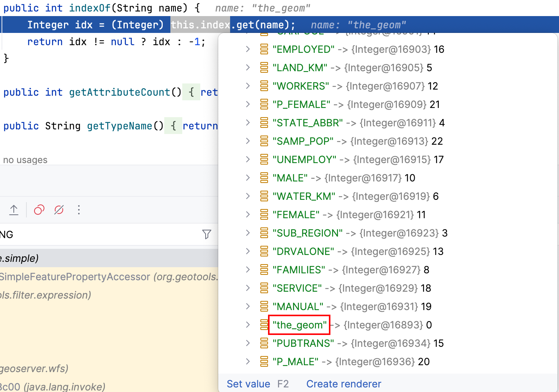
Task: Expand the "EMPLOYED" map entry
Action: click(248, 49)
